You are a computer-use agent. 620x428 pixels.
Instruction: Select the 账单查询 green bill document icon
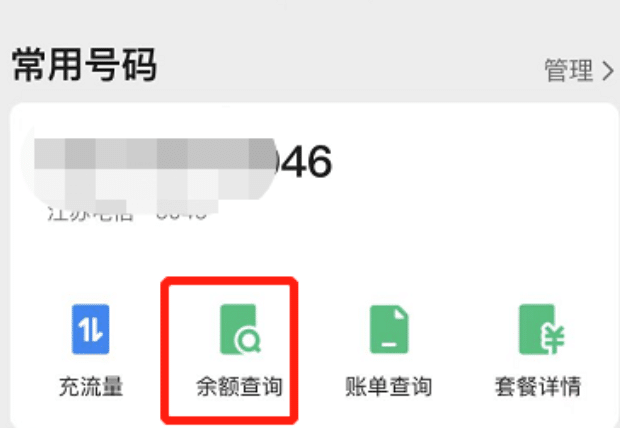pos(389,329)
